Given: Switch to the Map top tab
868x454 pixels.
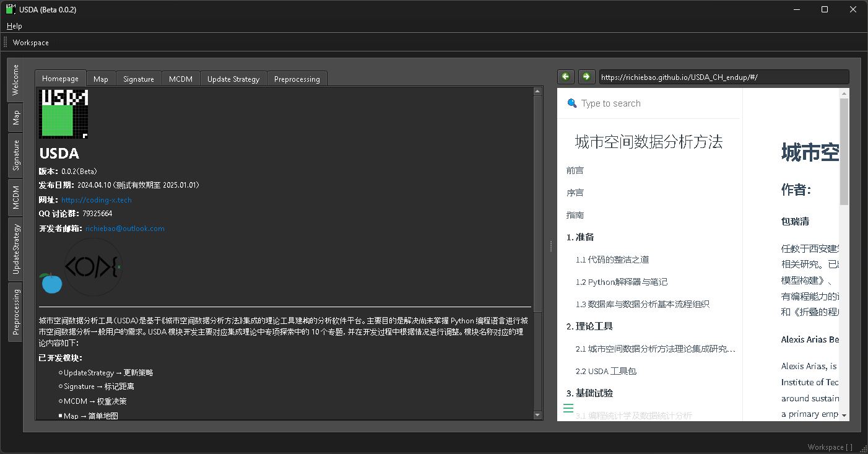Looking at the screenshot, I should click(101, 79).
